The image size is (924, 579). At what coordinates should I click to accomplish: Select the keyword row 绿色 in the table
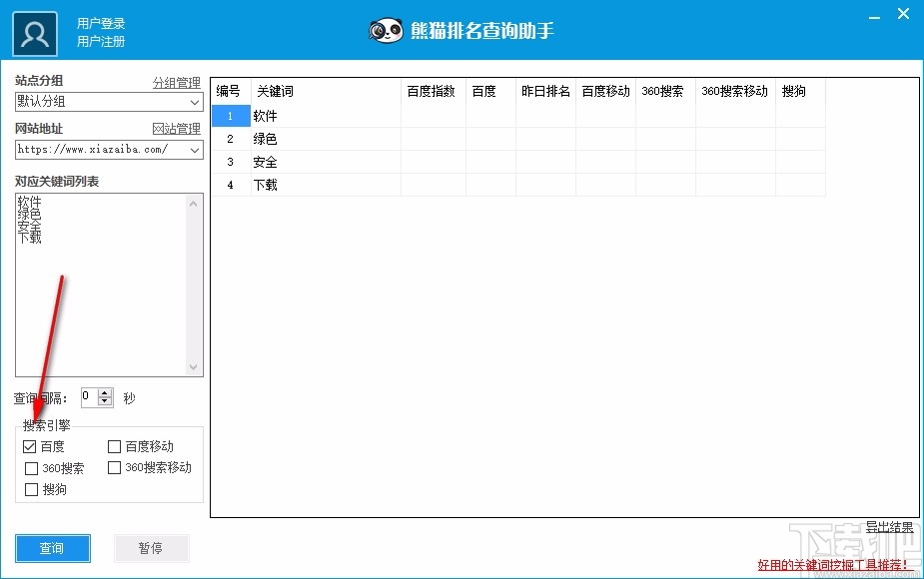[x=267, y=139]
